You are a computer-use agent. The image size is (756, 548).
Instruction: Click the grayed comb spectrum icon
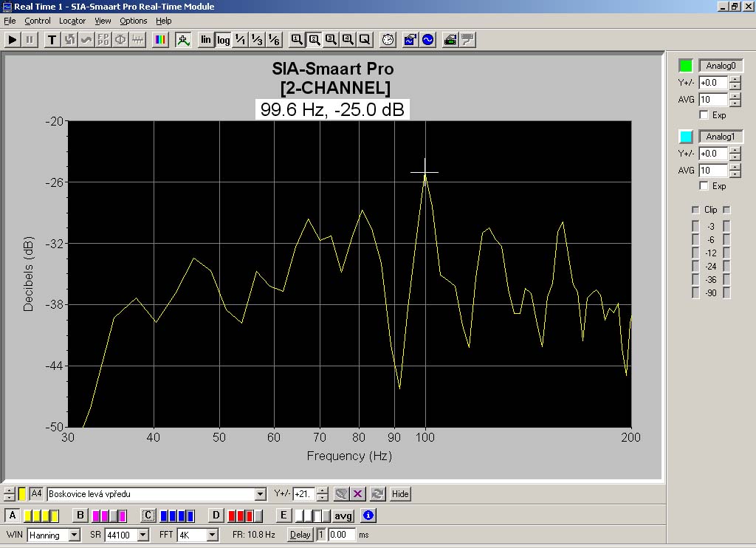[x=137, y=40]
